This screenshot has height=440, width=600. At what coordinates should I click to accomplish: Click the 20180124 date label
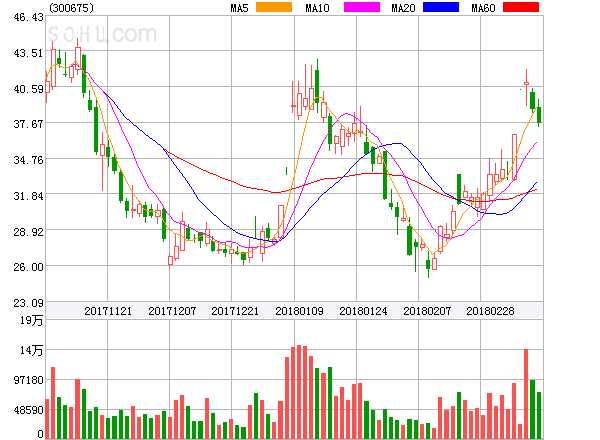pos(363,311)
